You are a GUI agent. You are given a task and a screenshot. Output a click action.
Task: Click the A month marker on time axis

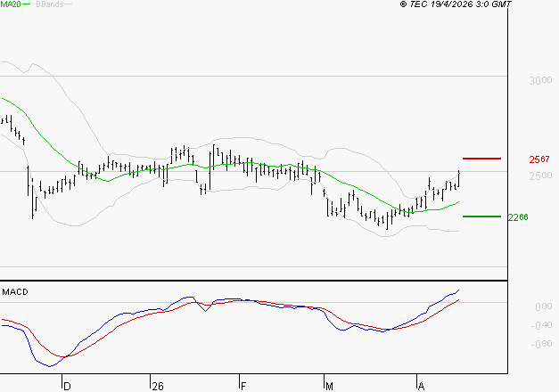point(421,387)
